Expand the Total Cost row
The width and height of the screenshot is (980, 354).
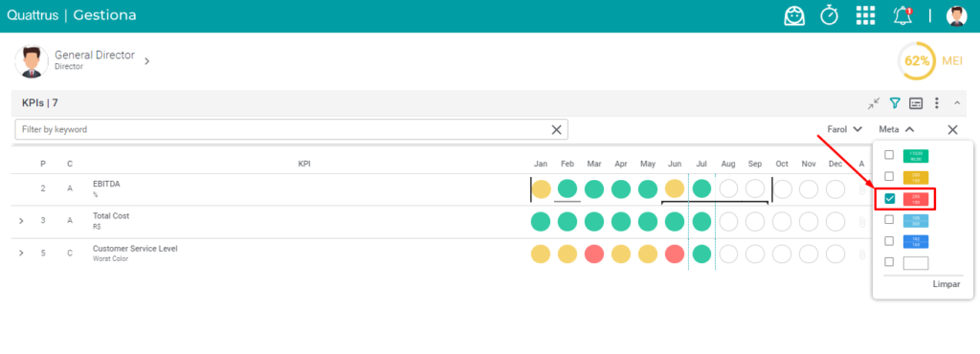(x=21, y=221)
